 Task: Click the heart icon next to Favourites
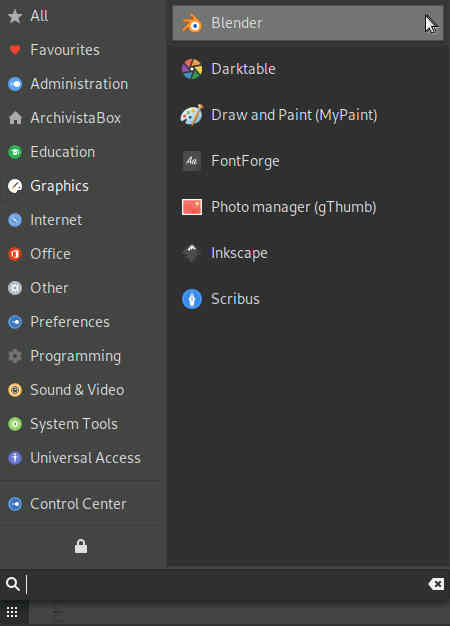[x=15, y=50]
